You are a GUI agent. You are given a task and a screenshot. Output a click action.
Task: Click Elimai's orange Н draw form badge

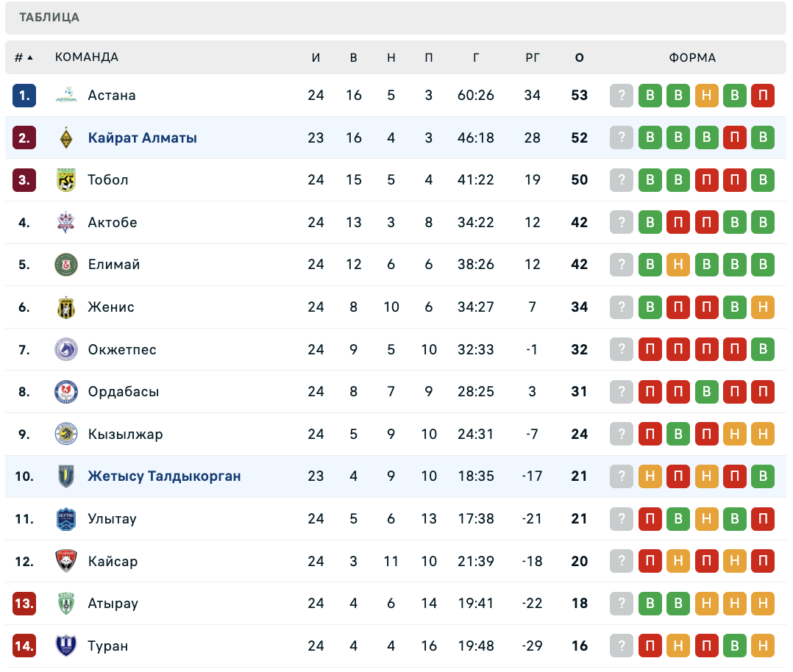tap(678, 265)
